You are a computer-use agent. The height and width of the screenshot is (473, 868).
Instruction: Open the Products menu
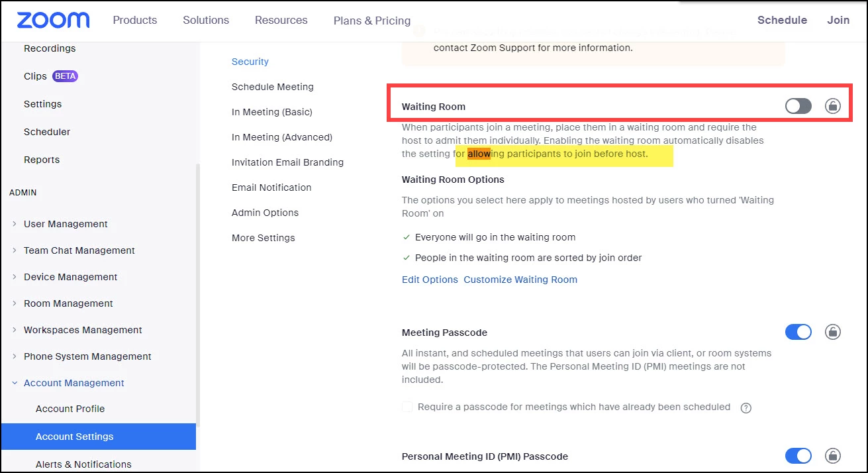135,20
